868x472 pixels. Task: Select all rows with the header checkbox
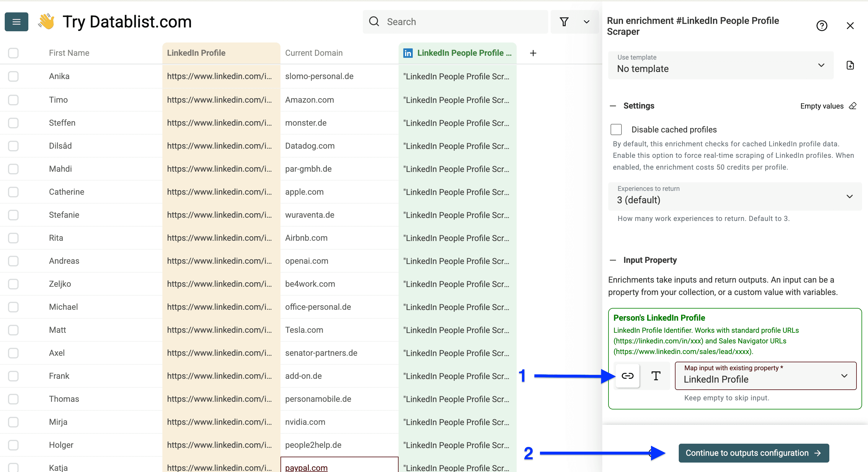pyautogui.click(x=13, y=53)
